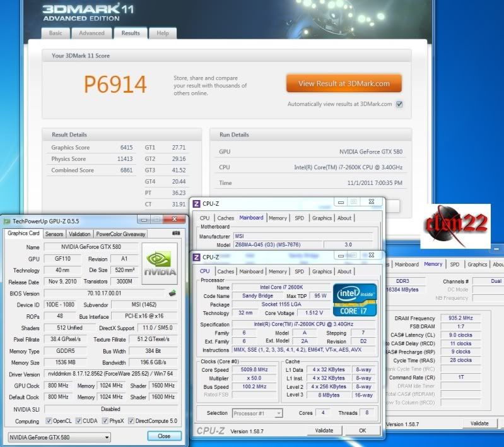Click the NVIDIA logo in GPU-Z
The width and height of the screenshot is (504, 447).
point(160,263)
